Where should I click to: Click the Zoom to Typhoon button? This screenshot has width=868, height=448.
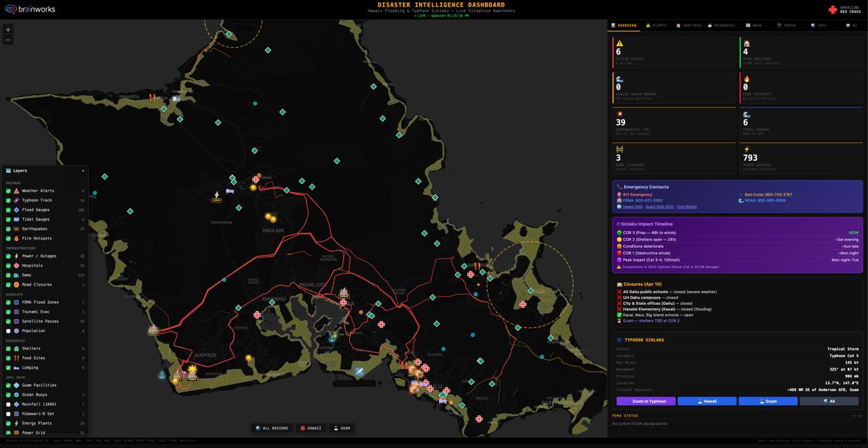pos(646,401)
